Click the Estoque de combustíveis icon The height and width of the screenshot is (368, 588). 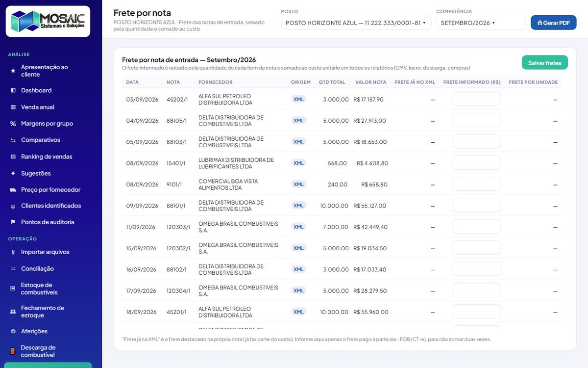[13, 289]
